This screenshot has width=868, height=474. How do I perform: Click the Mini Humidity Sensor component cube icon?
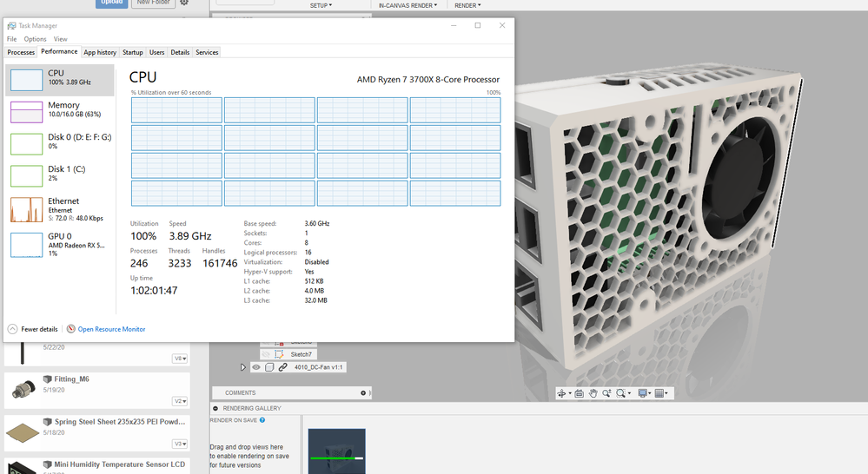tap(48, 464)
